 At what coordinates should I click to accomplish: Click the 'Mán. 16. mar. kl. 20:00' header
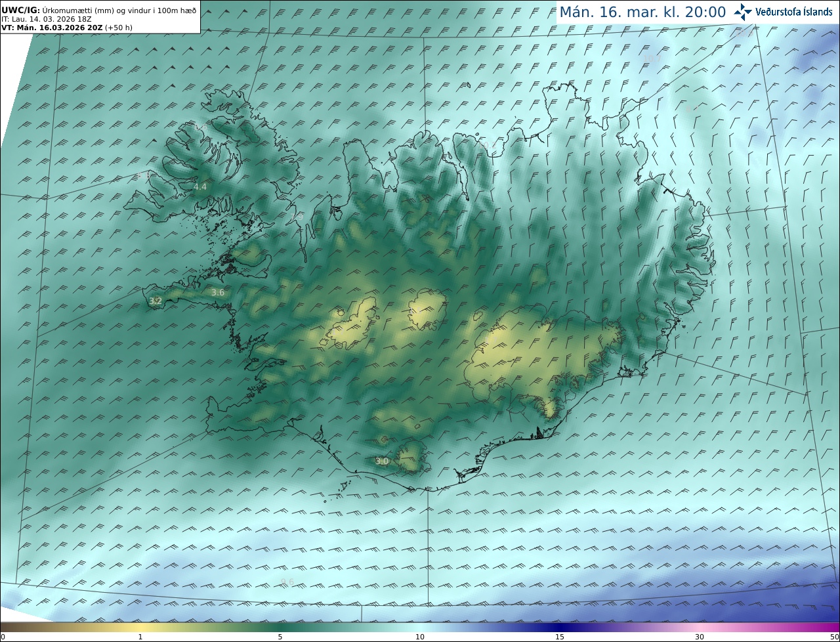pos(642,12)
